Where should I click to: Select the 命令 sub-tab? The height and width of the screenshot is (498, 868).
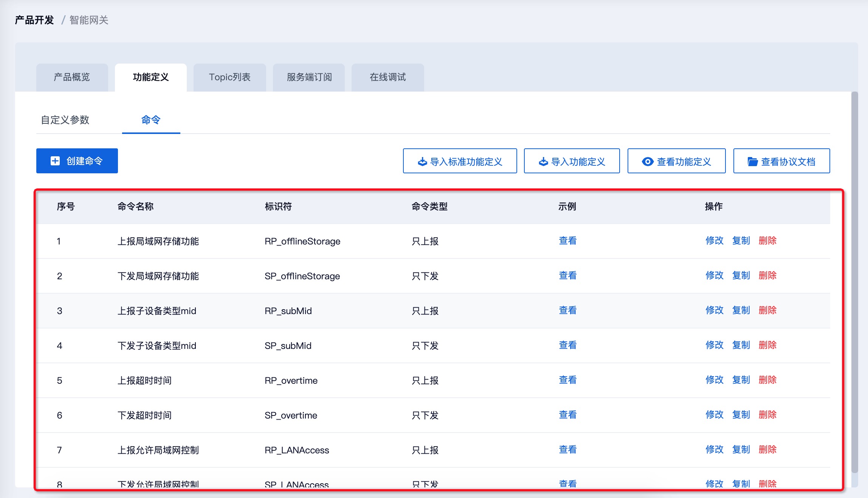[x=151, y=120]
